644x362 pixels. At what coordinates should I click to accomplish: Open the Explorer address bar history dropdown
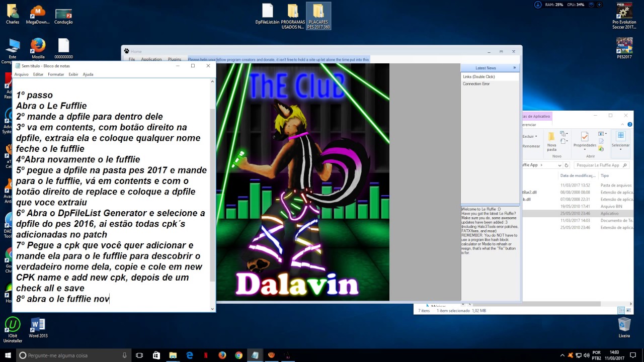559,165
